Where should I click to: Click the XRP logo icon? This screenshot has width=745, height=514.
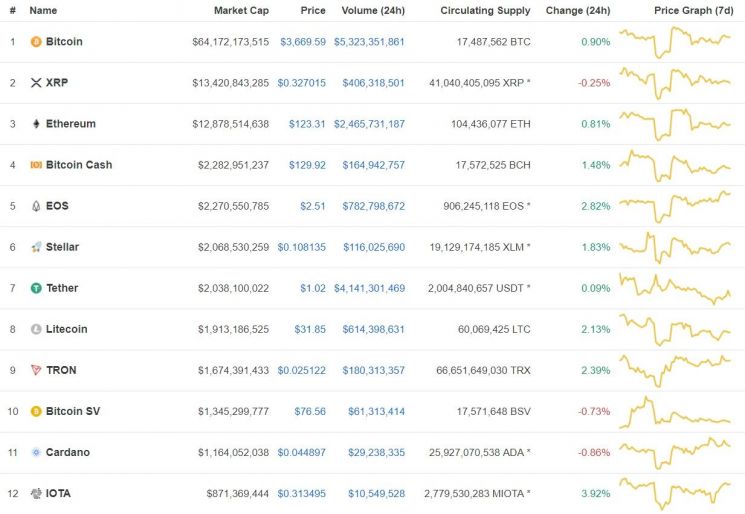[36, 83]
